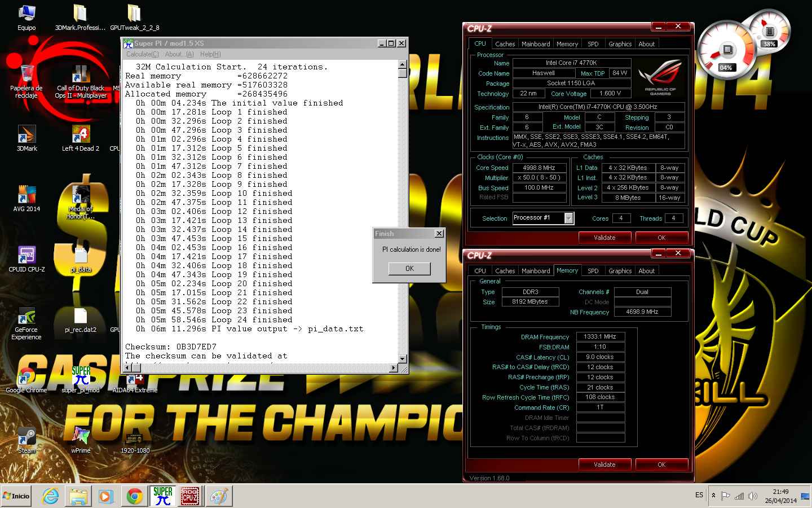The height and width of the screenshot is (508, 812).
Task: Click OK in the top CPU-Z window
Action: (661, 238)
